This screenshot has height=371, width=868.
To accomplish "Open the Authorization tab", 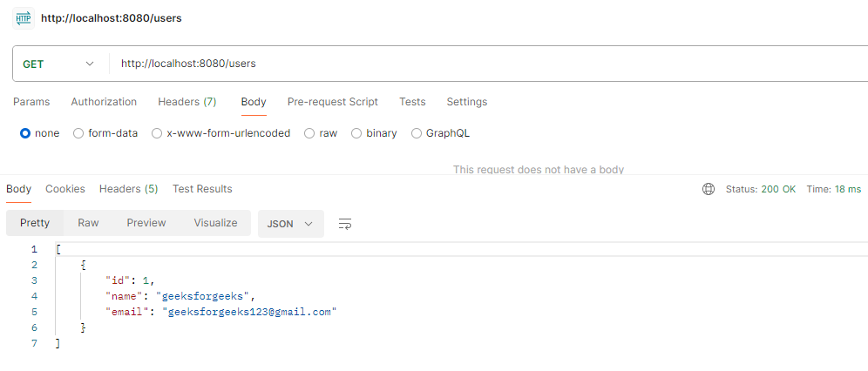I will 104,102.
